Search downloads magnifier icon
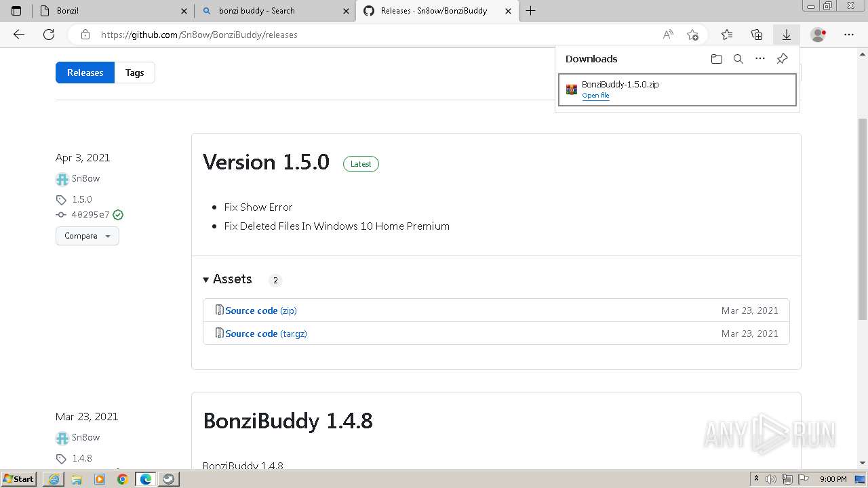868x488 pixels. tap(738, 59)
